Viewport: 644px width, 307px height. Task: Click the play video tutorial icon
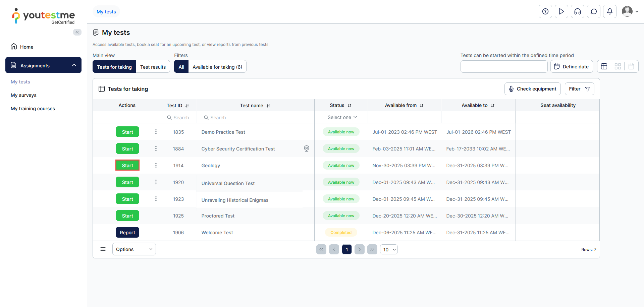[561, 12]
